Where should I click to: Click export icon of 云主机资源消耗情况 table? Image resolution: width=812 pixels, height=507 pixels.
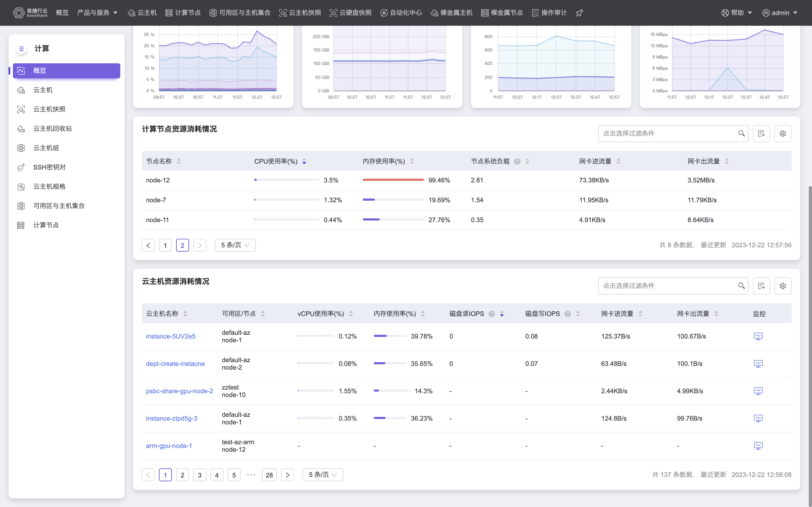(x=761, y=286)
